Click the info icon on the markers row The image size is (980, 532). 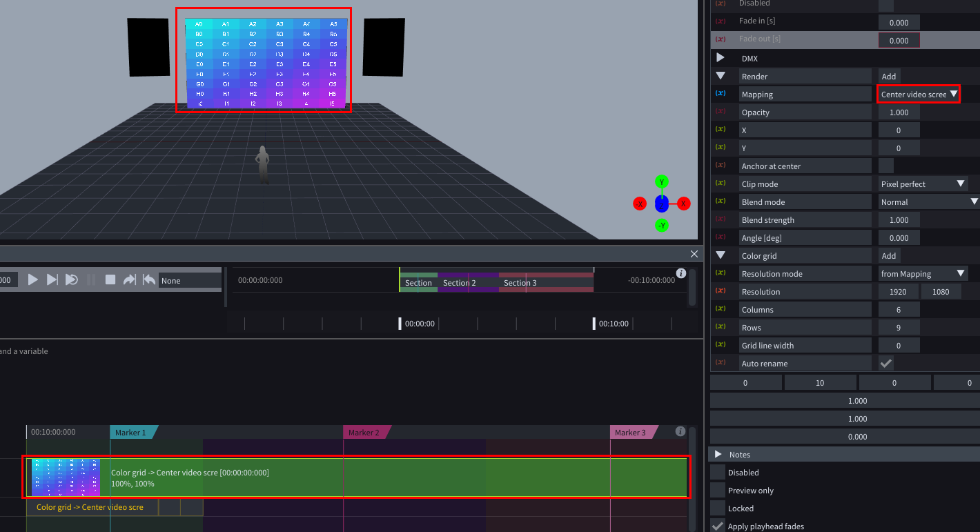pyautogui.click(x=680, y=431)
